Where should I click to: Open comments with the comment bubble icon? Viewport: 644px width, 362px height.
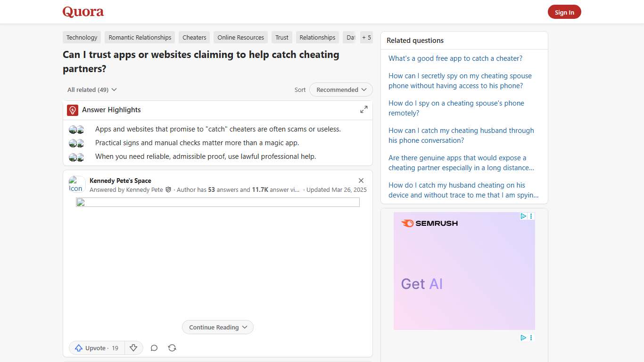click(154, 348)
